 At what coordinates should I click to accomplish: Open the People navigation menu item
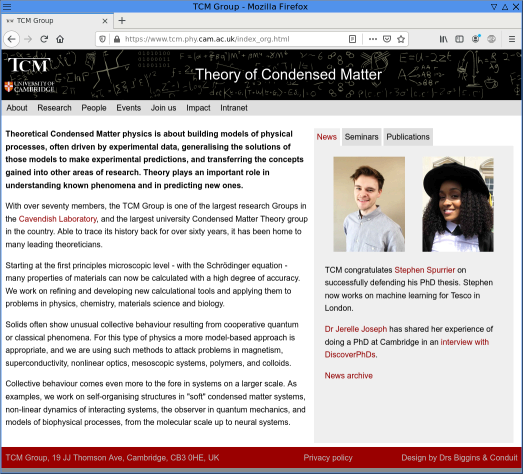(94, 108)
